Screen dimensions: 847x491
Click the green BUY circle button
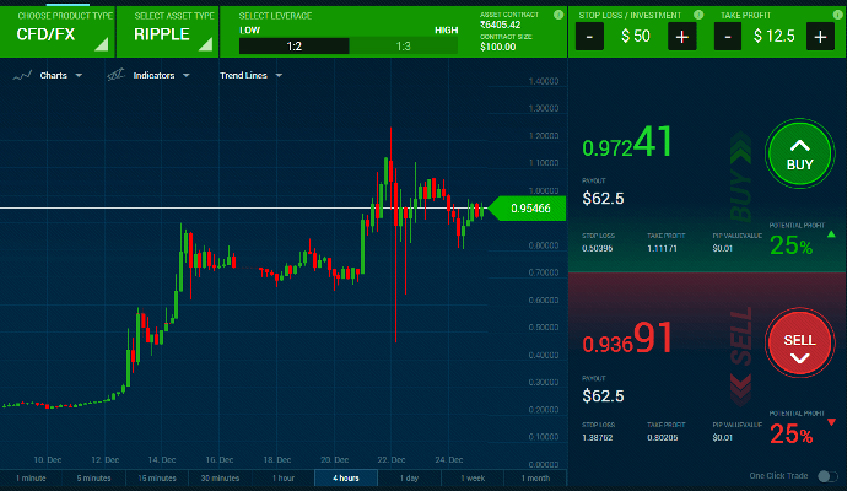[x=799, y=154]
